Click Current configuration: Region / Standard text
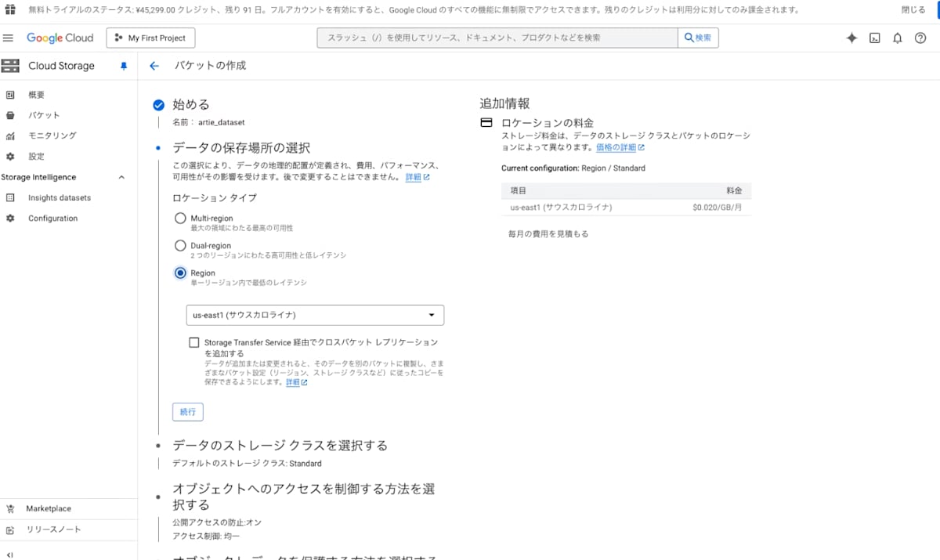 [573, 168]
